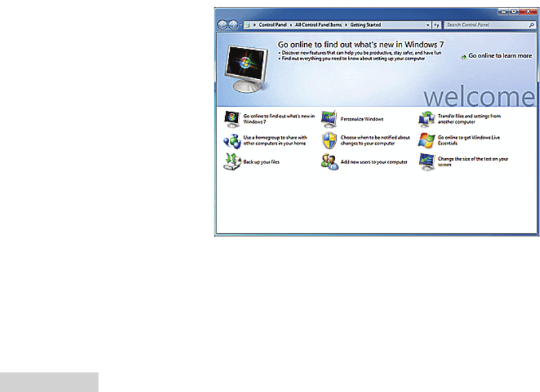Click the Forward navigation arrow button
540x392 pixels.
click(x=233, y=25)
